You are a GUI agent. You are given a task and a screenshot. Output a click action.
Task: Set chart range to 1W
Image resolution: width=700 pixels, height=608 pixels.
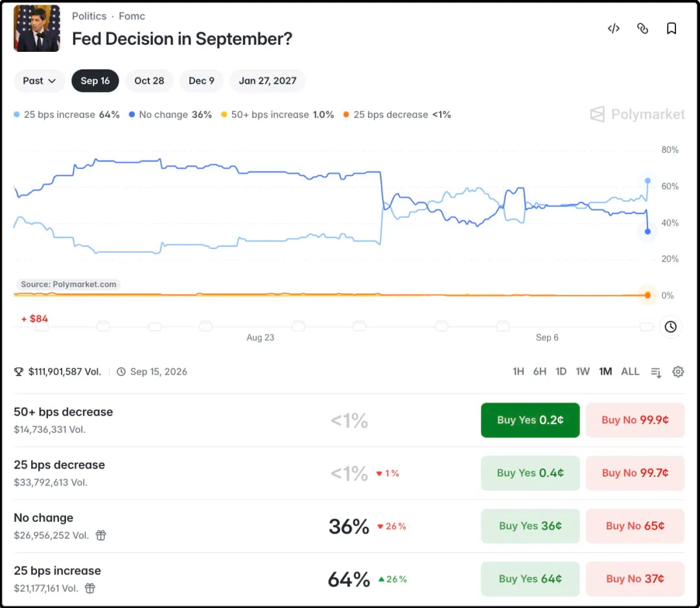tap(582, 372)
